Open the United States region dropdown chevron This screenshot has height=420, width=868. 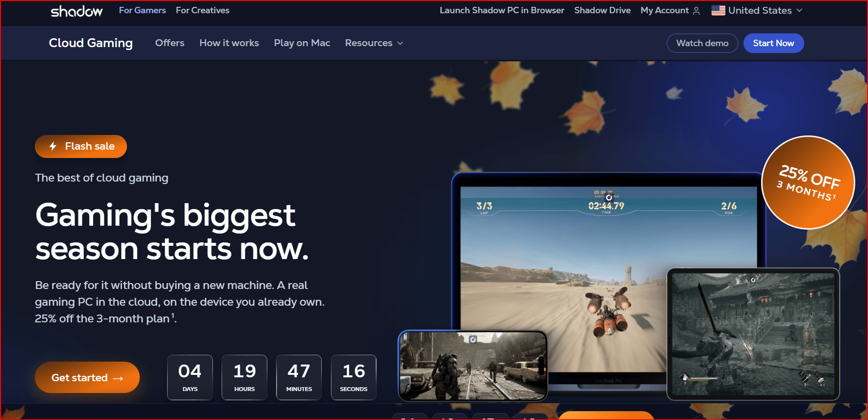(799, 10)
